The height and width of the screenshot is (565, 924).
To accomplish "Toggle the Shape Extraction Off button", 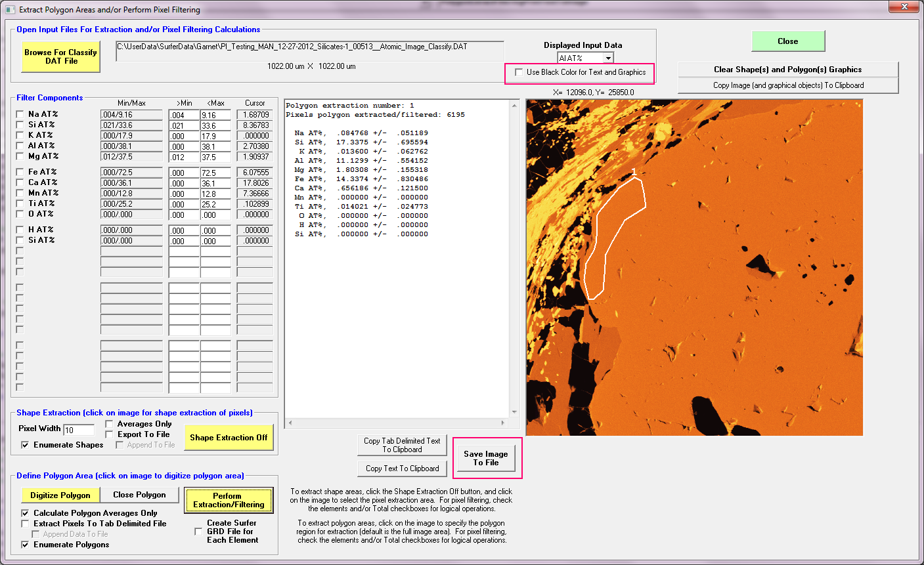I will tap(229, 438).
